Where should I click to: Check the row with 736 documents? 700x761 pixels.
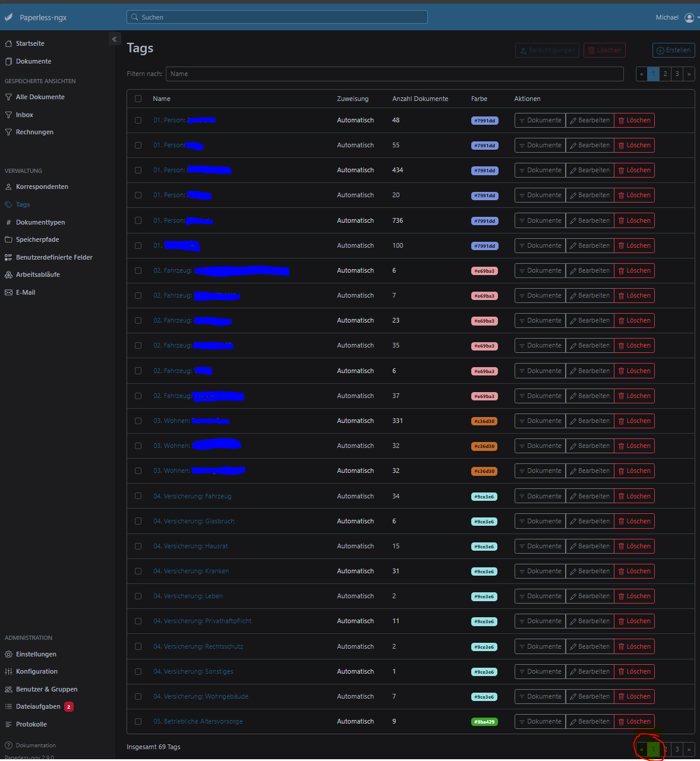pos(138,220)
